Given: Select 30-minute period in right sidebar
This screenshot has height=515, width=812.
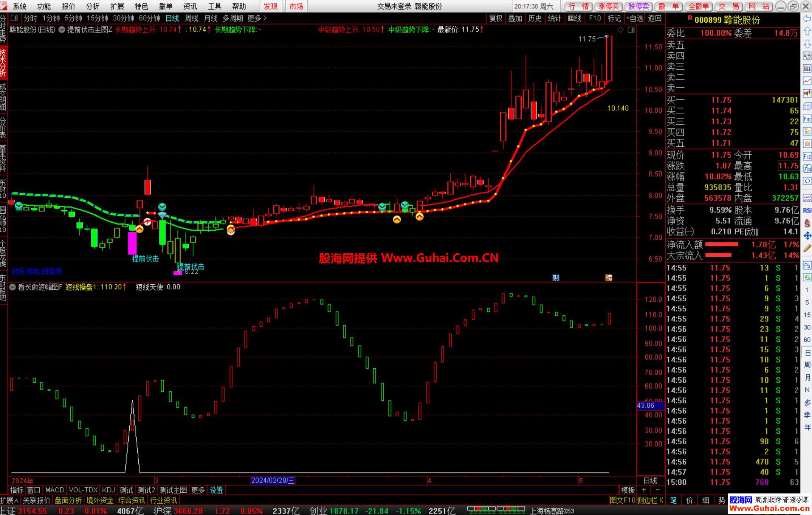Looking at the screenshot, I should click(807, 327).
